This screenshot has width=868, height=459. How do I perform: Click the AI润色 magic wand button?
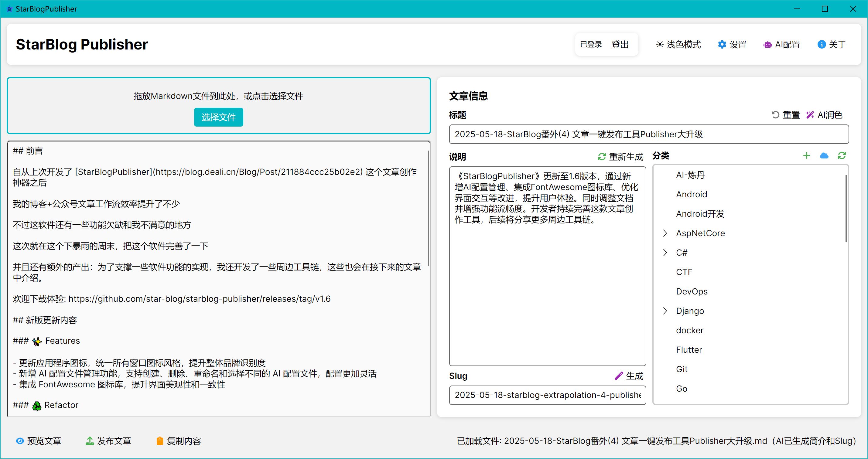(824, 115)
